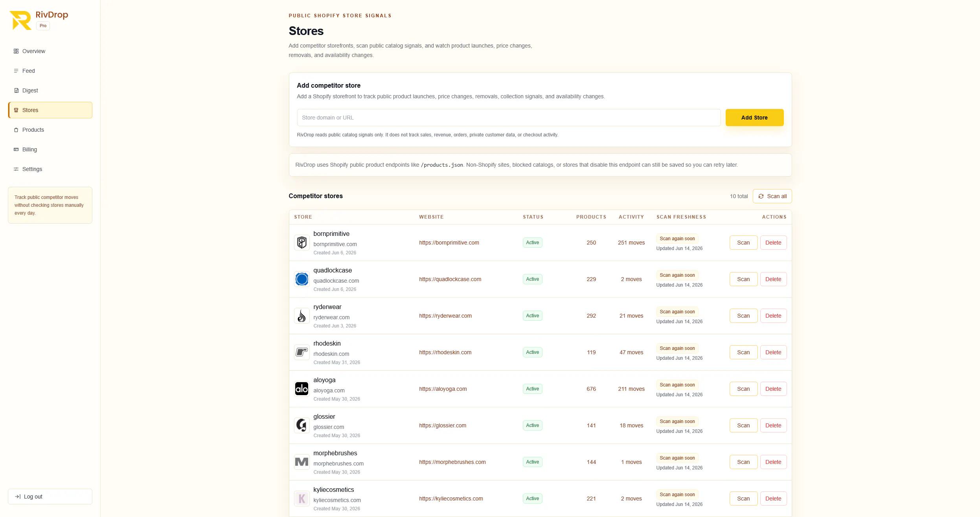Screen dimensions: 980x517
Task: Click the quadlockcase store logo
Action: click(x=302, y=279)
